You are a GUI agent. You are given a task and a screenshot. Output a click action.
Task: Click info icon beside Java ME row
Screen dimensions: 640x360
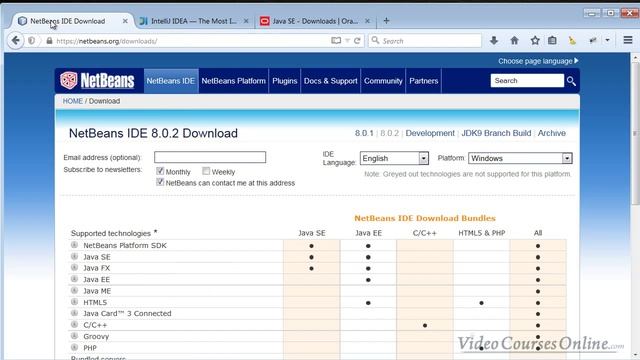tap(74, 290)
